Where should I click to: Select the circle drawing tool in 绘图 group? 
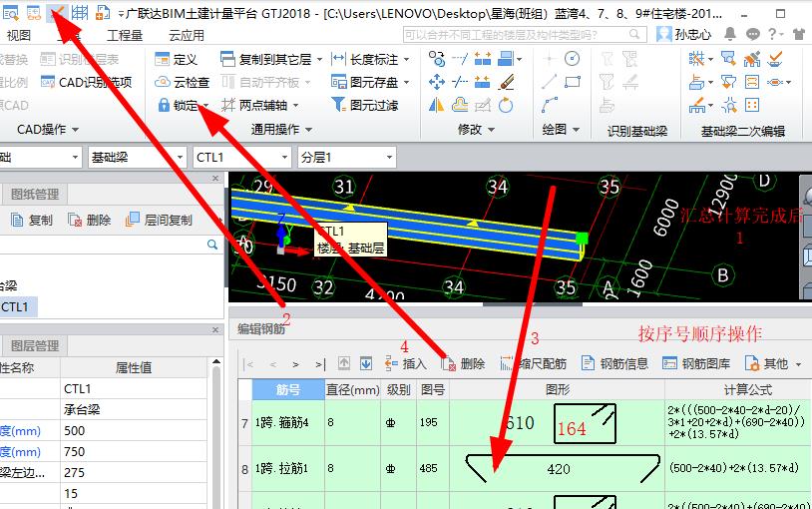[572, 59]
